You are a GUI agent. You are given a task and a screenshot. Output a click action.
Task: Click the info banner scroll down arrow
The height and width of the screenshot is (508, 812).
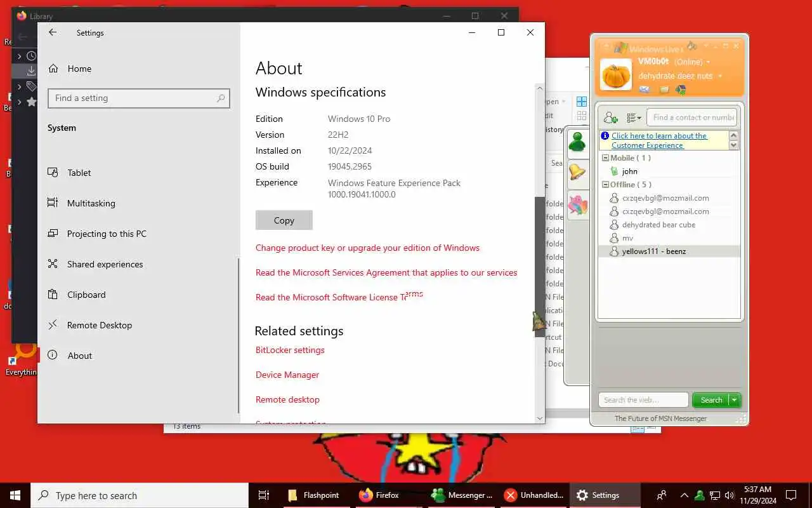click(x=734, y=145)
